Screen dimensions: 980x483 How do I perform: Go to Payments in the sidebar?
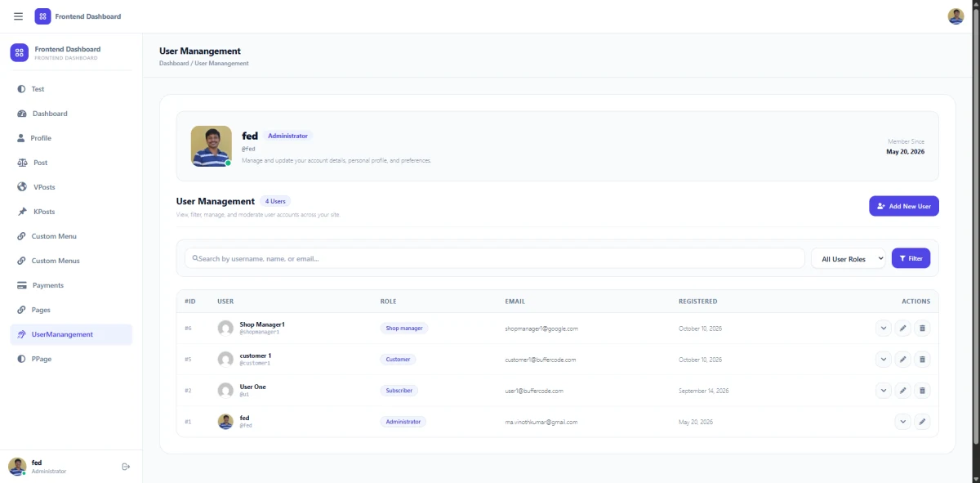coord(71,285)
